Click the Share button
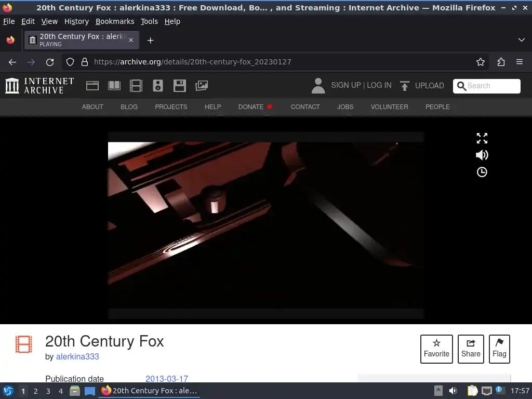Viewport: 532px width, 399px height. (x=471, y=349)
